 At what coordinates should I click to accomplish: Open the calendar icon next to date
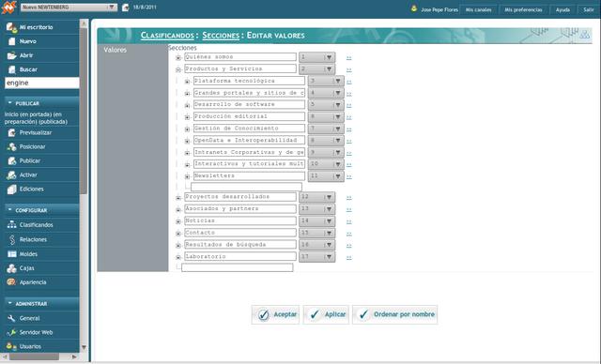click(x=125, y=8)
